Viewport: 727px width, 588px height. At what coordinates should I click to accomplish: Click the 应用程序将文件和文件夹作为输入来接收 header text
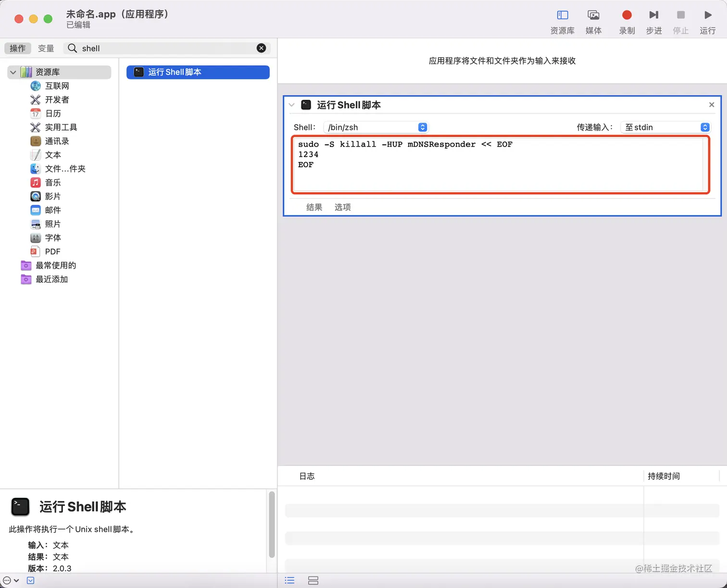click(x=502, y=61)
